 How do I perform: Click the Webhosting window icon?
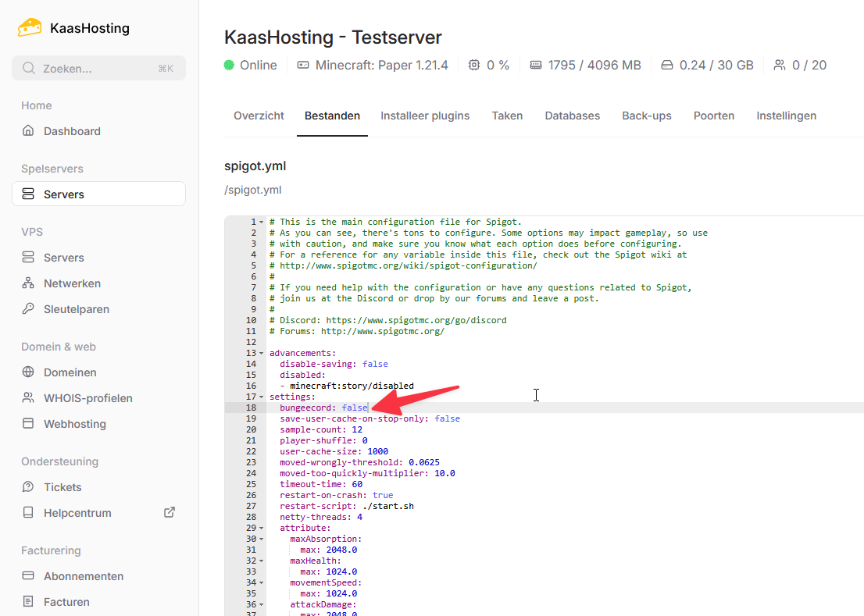[x=29, y=424]
